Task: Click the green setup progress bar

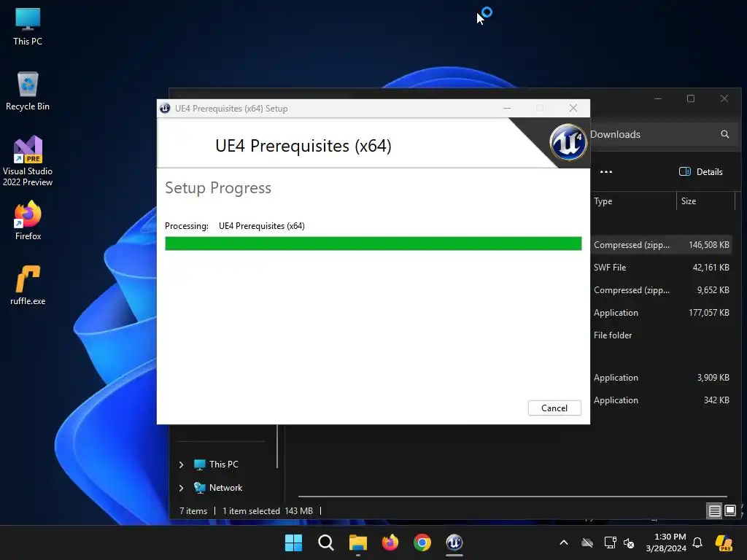Action: [x=373, y=244]
